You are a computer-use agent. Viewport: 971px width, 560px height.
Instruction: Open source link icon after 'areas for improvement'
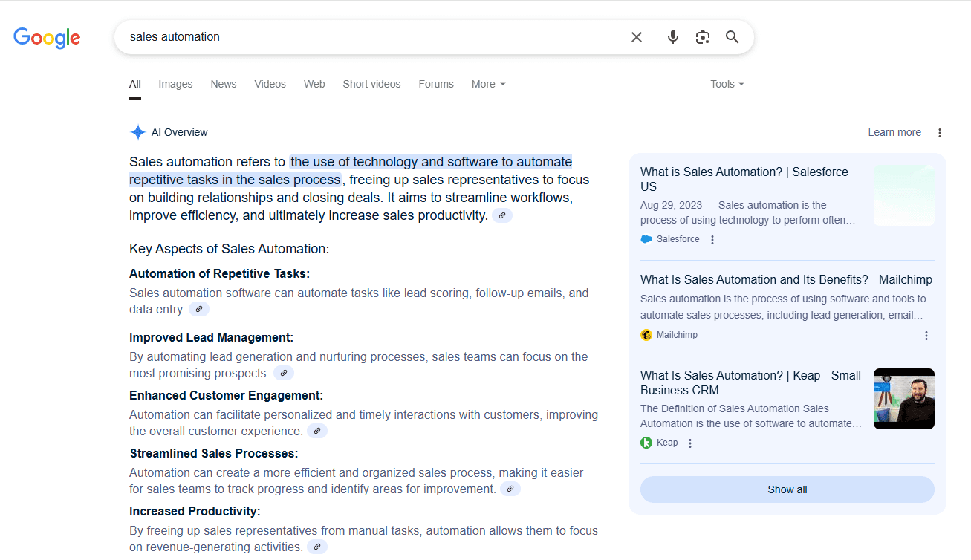(x=510, y=489)
